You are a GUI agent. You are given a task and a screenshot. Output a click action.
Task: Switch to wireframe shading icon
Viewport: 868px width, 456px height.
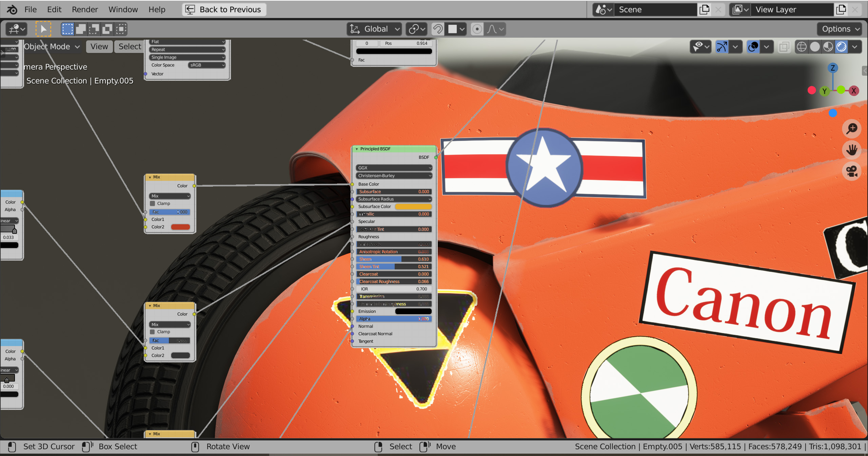click(x=802, y=47)
